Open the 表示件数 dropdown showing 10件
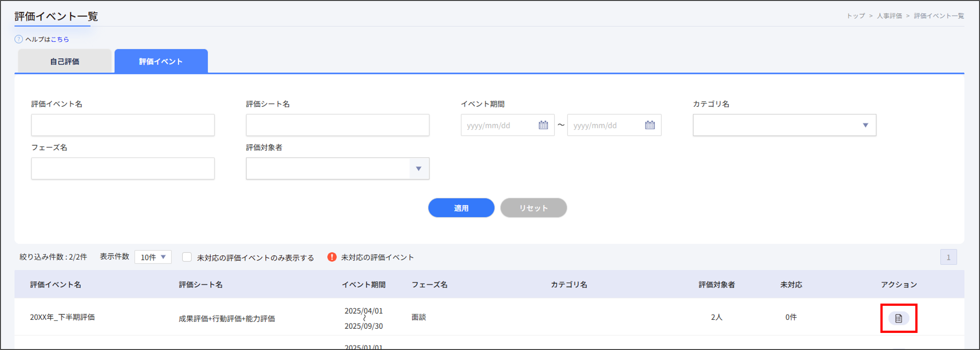The width and height of the screenshot is (980, 350). pyautogui.click(x=153, y=257)
